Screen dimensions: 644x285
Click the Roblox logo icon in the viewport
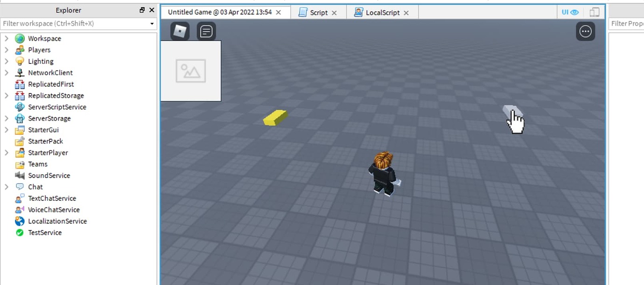pos(179,31)
